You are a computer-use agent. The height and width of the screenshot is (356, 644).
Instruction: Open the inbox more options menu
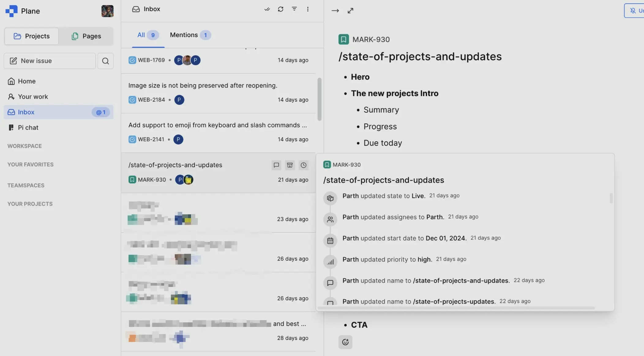308,9
